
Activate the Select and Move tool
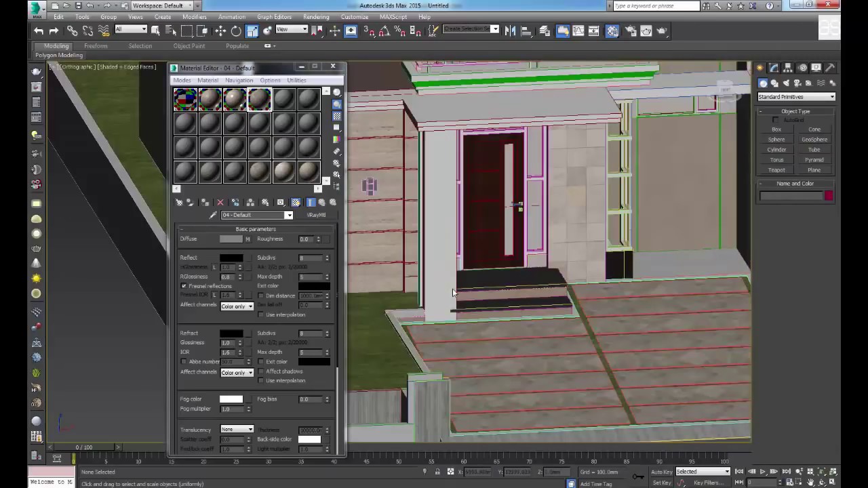pos(220,30)
